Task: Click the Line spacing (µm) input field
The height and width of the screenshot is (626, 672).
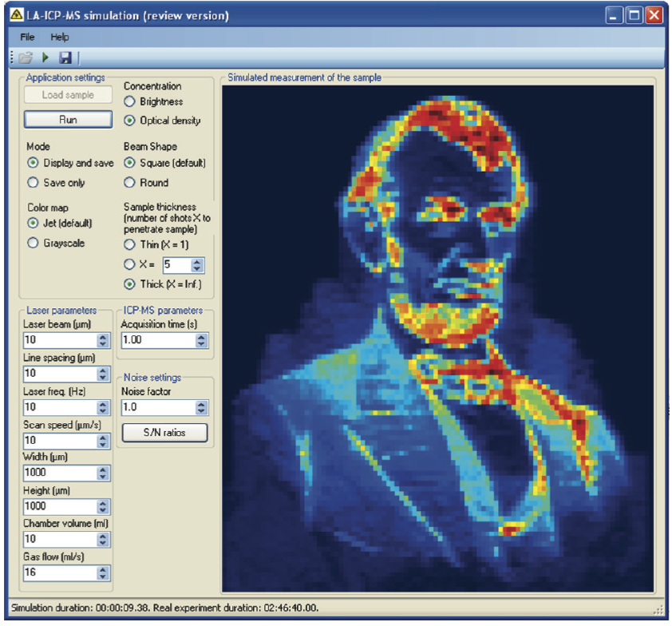Action: (x=60, y=374)
